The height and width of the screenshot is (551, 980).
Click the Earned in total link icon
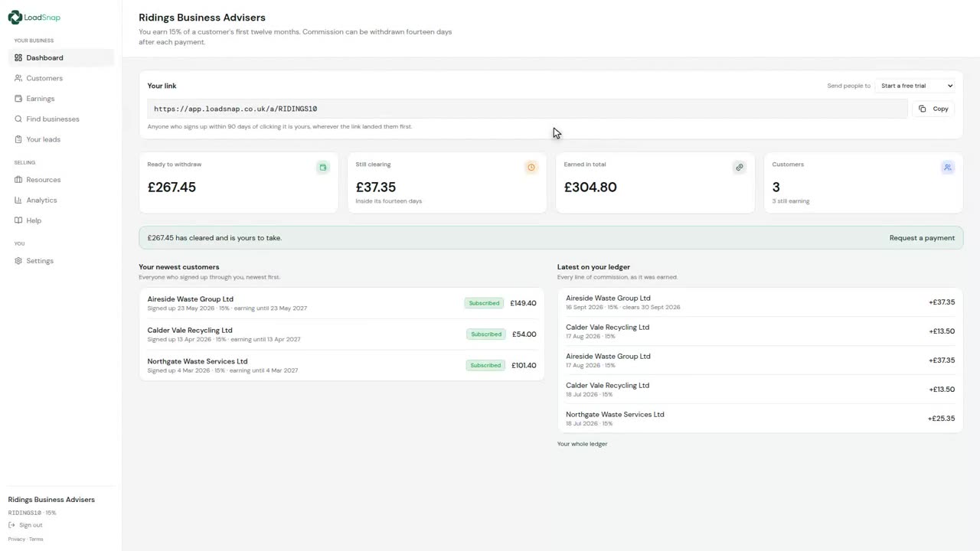(739, 167)
